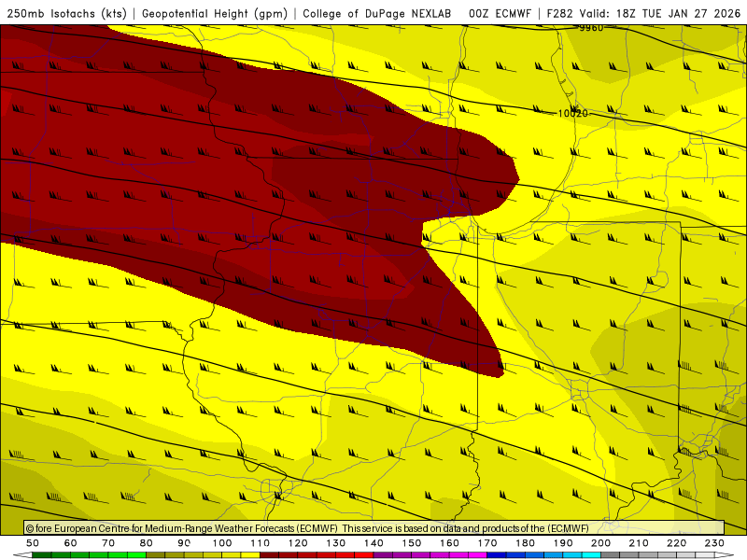Click the 100 value on the colorbar
The height and width of the screenshot is (560, 747).
point(222,543)
